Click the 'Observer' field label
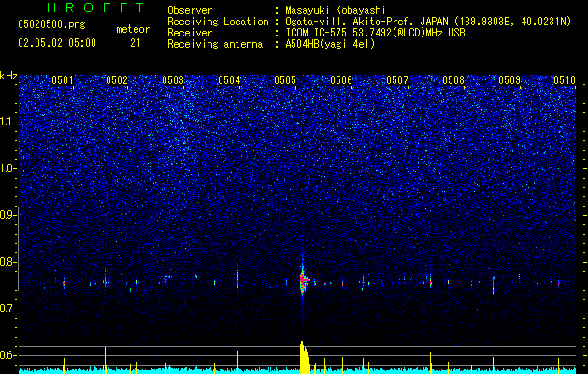The image size is (588, 374). point(190,10)
